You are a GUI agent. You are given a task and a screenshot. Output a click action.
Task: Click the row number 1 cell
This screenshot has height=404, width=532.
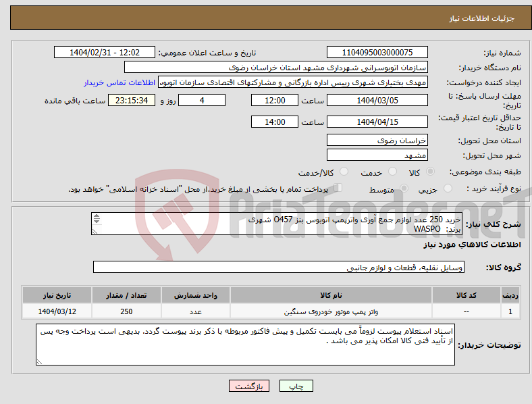tap(510, 311)
